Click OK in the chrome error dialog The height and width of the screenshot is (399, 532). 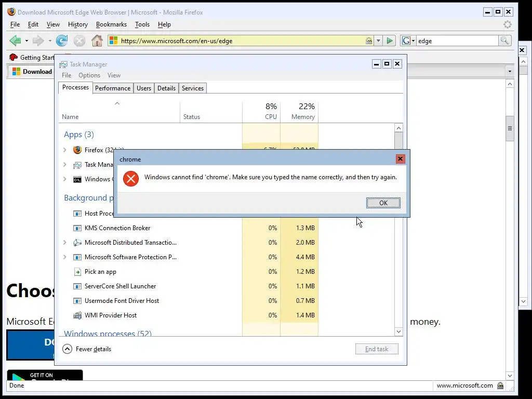pyautogui.click(x=383, y=203)
